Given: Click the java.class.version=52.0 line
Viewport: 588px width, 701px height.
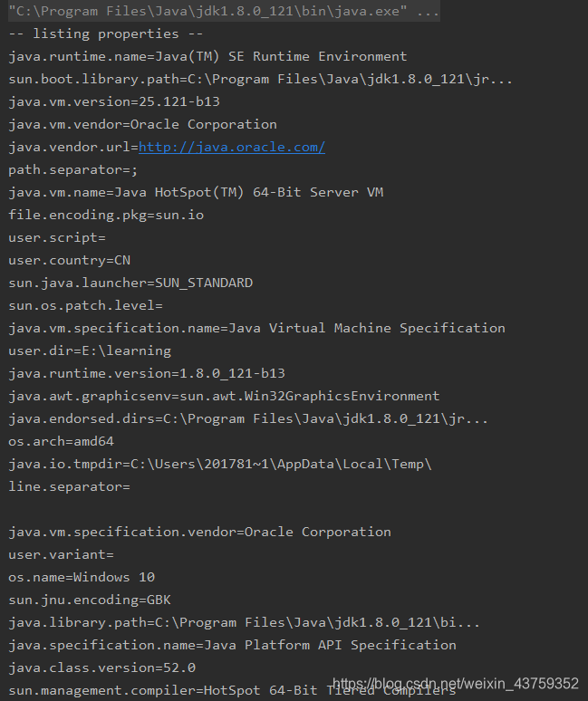Looking at the screenshot, I should click(x=101, y=667).
